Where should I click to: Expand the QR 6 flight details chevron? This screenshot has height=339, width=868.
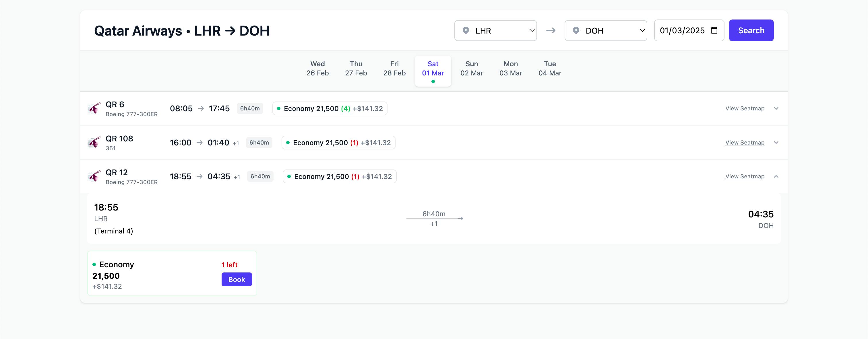click(776, 108)
